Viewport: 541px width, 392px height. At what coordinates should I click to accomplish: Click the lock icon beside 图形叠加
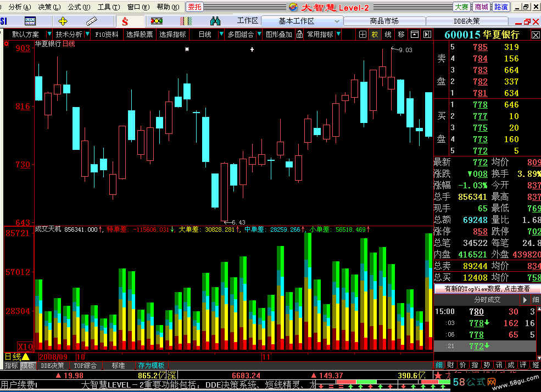pos(299,34)
